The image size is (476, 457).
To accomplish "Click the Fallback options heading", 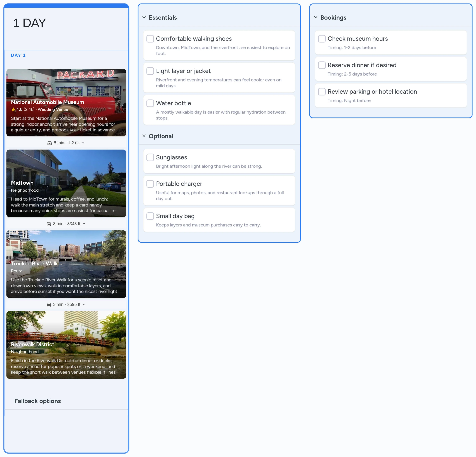I will coord(38,401).
